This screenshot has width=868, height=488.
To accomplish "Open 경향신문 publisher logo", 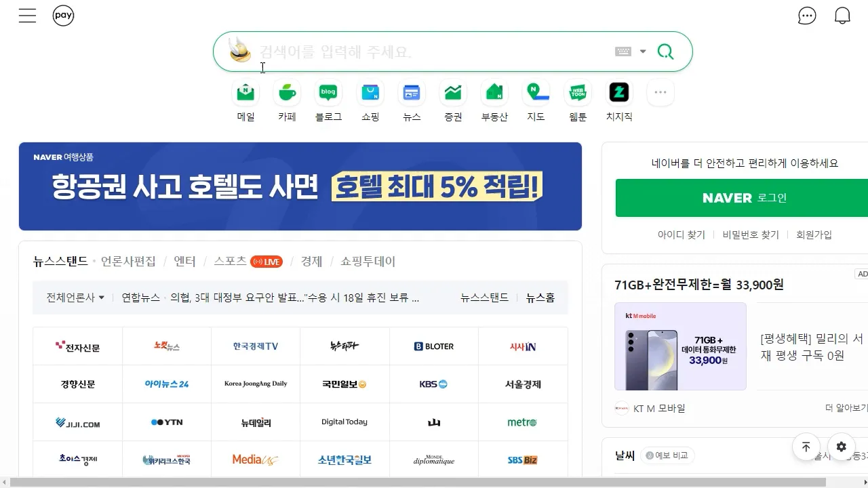I will pos(78,384).
